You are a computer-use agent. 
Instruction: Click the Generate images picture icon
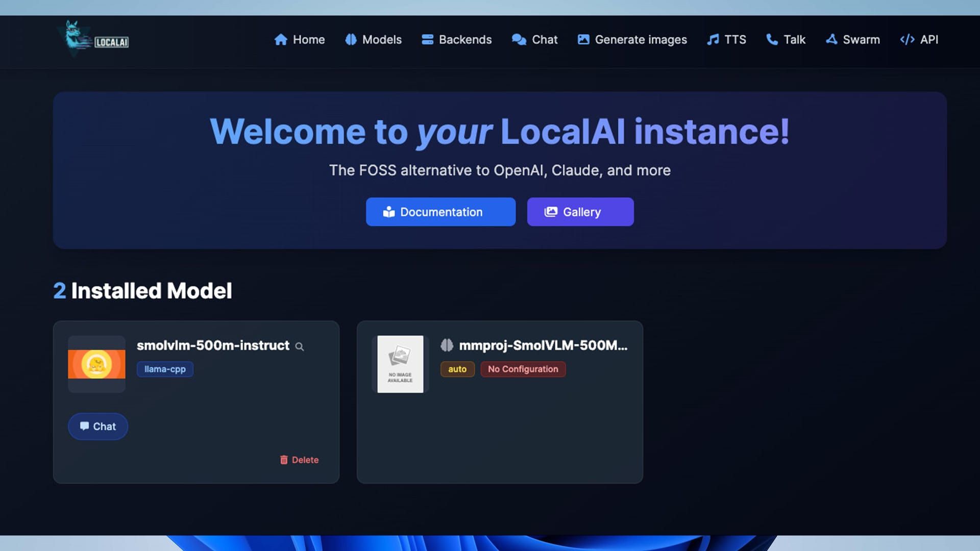coord(583,40)
